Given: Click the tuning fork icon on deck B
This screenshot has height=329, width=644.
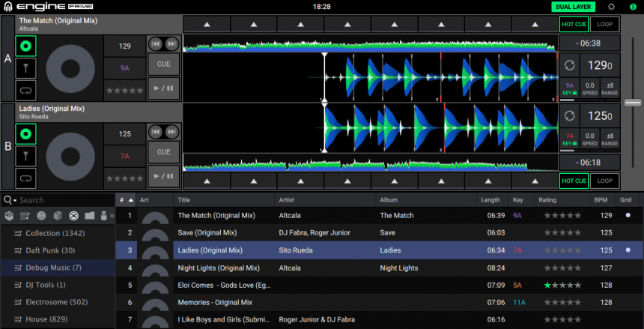Looking at the screenshot, I should pos(25,156).
